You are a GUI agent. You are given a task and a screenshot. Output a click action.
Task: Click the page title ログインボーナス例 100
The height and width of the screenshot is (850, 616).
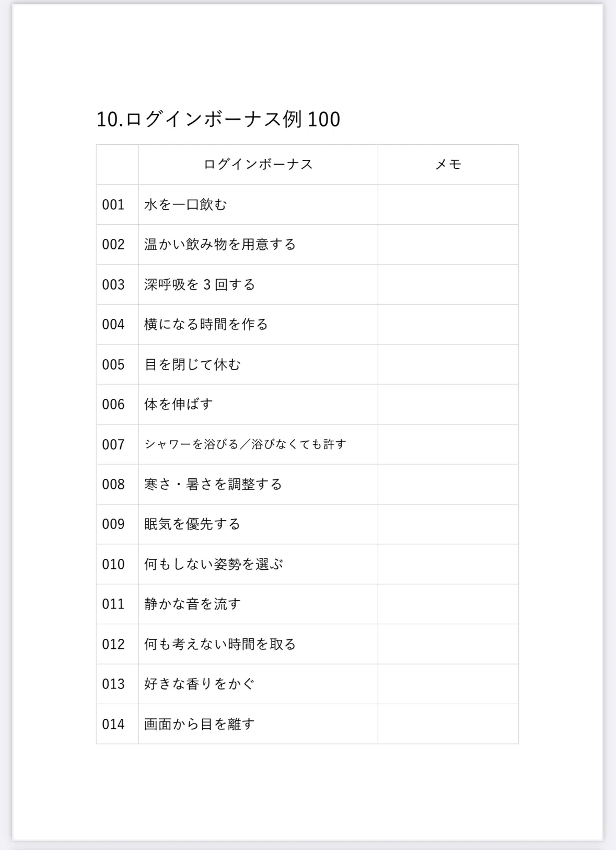tap(218, 119)
